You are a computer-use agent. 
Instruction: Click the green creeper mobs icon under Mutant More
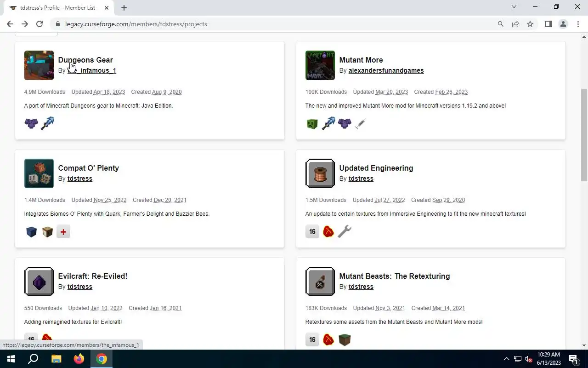tap(312, 123)
